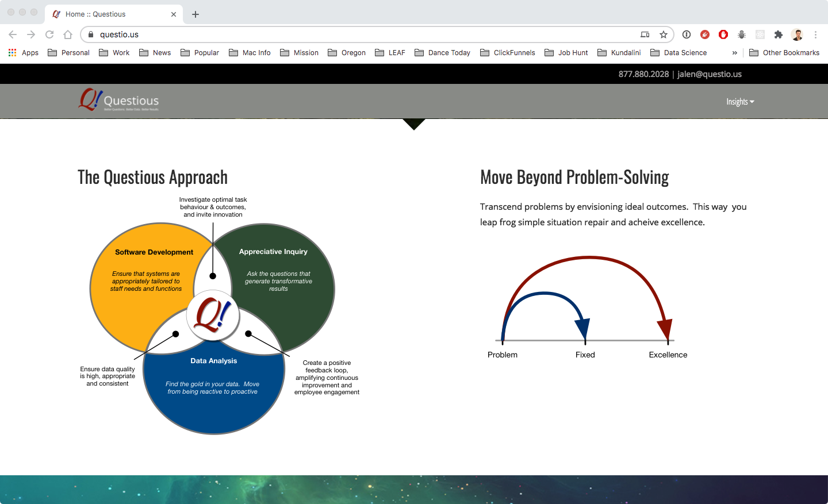Click the 'Find the gold in your data' text

click(213, 388)
